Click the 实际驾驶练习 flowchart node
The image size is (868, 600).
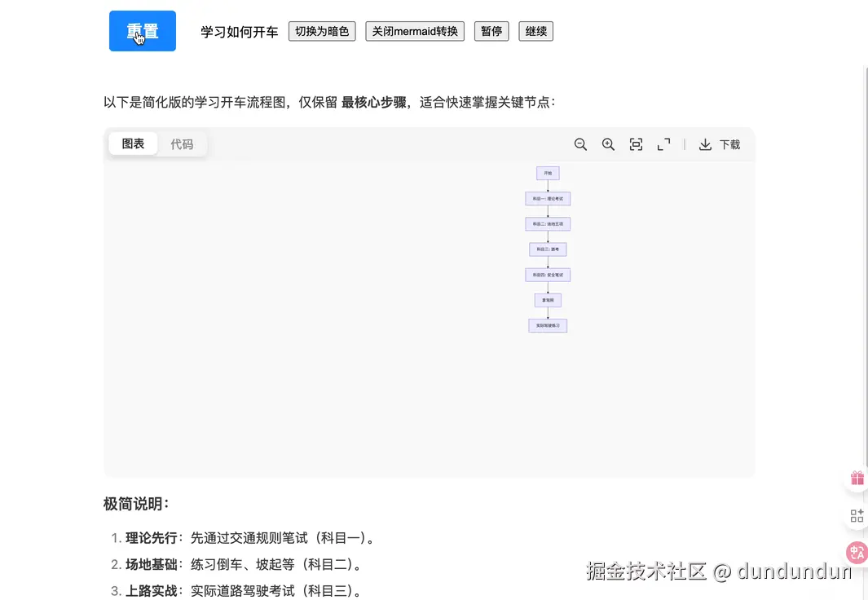coord(548,325)
